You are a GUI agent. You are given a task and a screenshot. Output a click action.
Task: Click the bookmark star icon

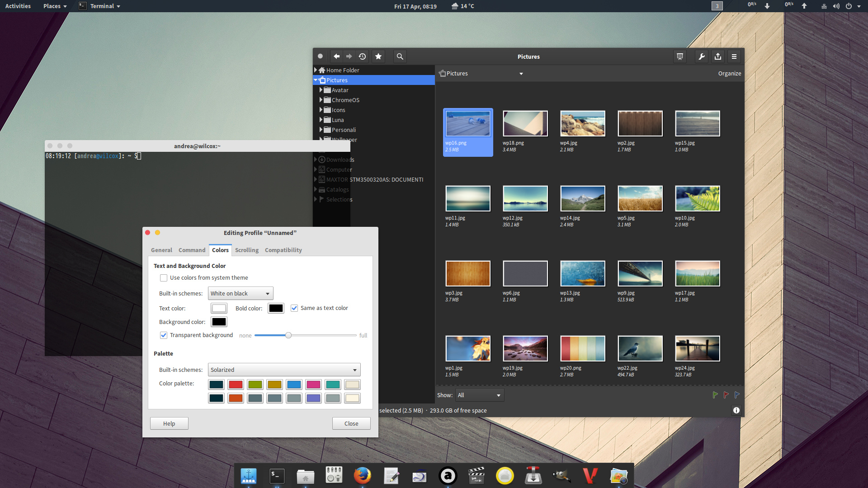pos(378,56)
